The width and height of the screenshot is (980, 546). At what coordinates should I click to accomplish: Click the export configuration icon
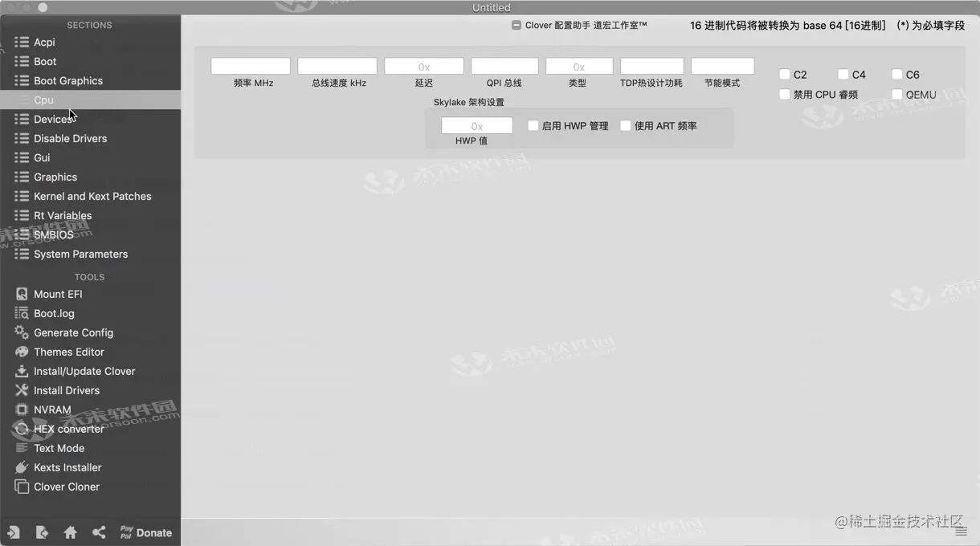[42, 532]
